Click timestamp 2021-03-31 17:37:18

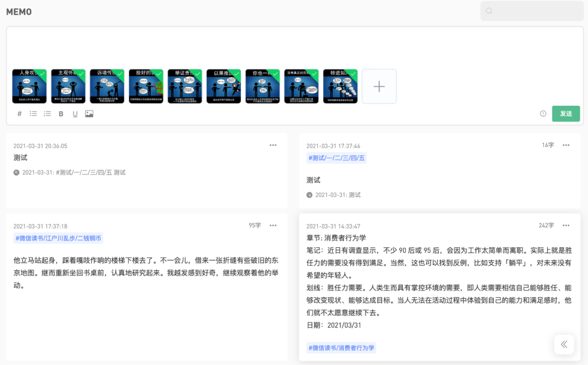(x=40, y=226)
